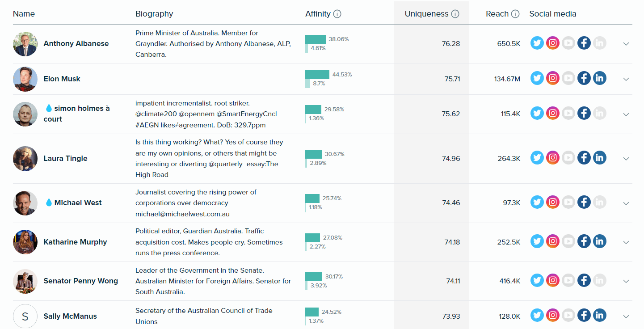Sort the table by Uniqueness column
The height and width of the screenshot is (329, 644).
coord(426,14)
